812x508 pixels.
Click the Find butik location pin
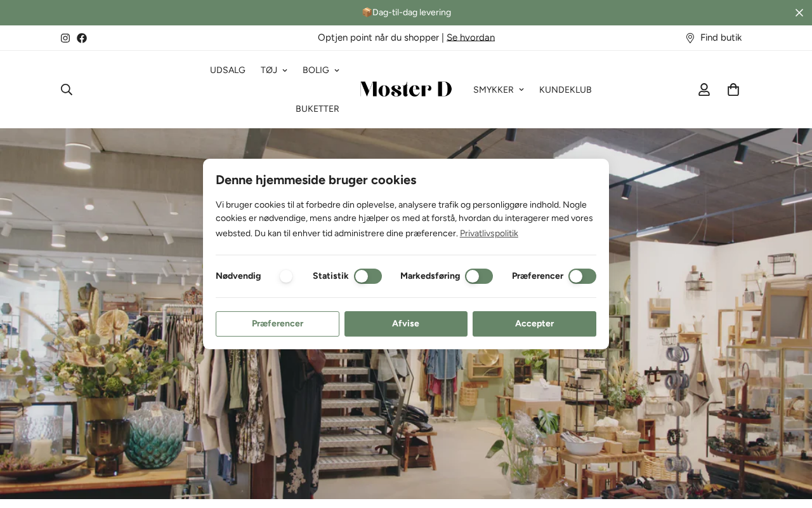(x=690, y=38)
